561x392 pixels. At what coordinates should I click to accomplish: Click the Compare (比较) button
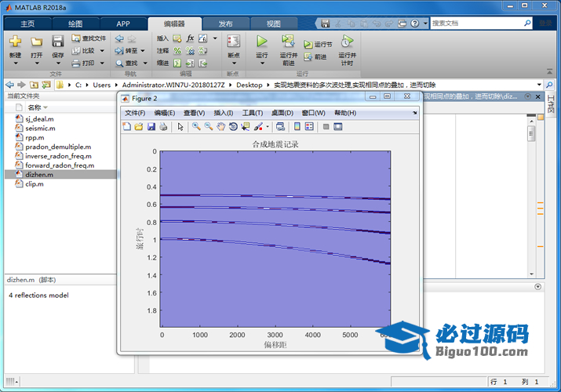83,51
